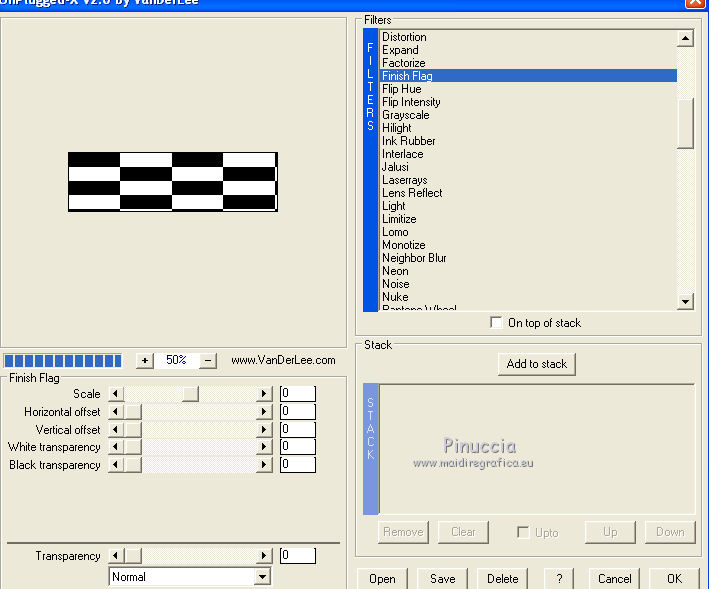Click the Scale value input field
Viewport: 709px width, 589px height.
pos(297,394)
